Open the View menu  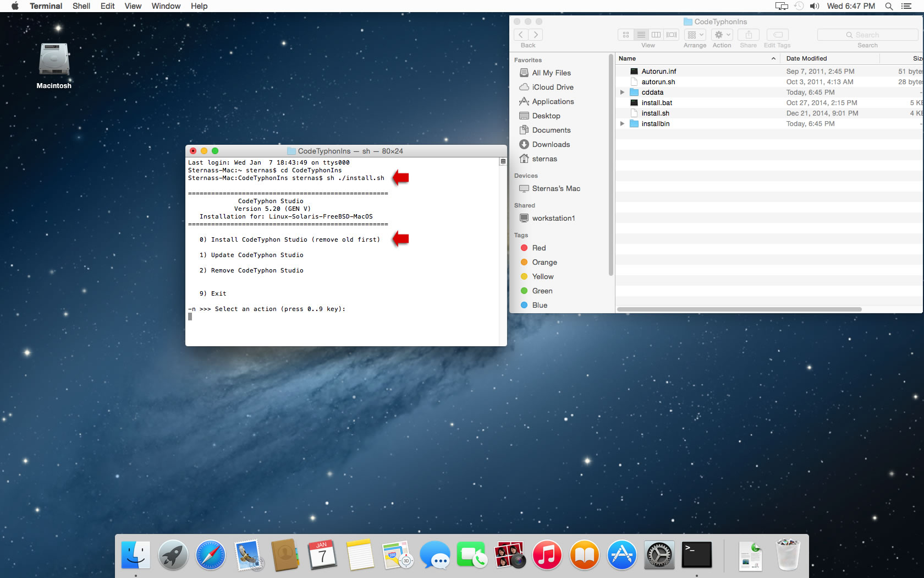(x=133, y=6)
